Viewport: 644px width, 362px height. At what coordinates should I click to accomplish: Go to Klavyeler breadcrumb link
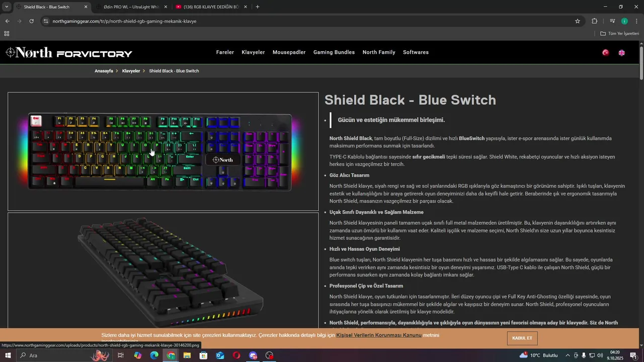click(131, 71)
